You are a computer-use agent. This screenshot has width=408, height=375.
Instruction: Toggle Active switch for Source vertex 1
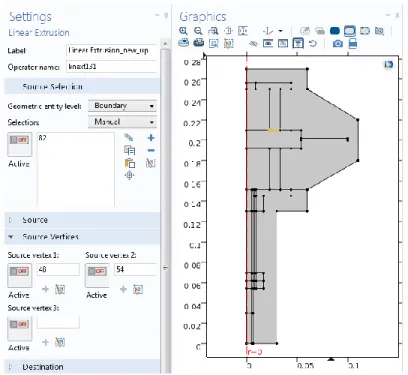pos(20,275)
